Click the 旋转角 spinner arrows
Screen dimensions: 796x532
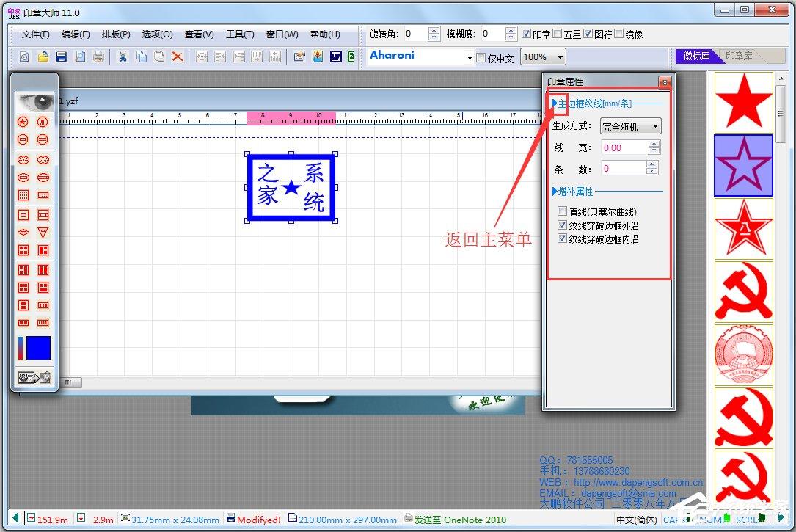point(434,34)
